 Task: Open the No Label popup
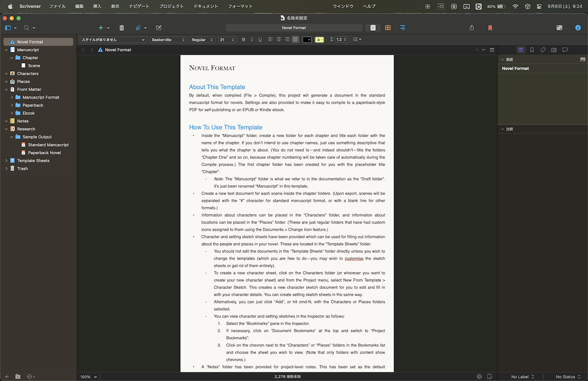point(523,377)
